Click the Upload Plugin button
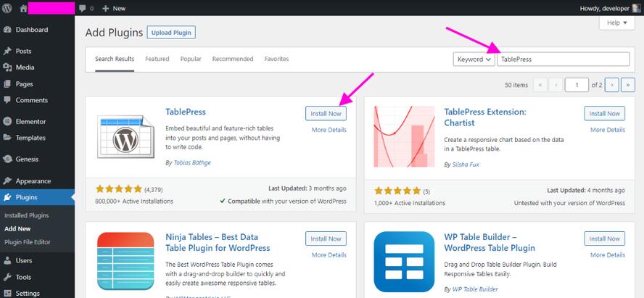Image resolution: width=644 pixels, height=298 pixels. (171, 33)
